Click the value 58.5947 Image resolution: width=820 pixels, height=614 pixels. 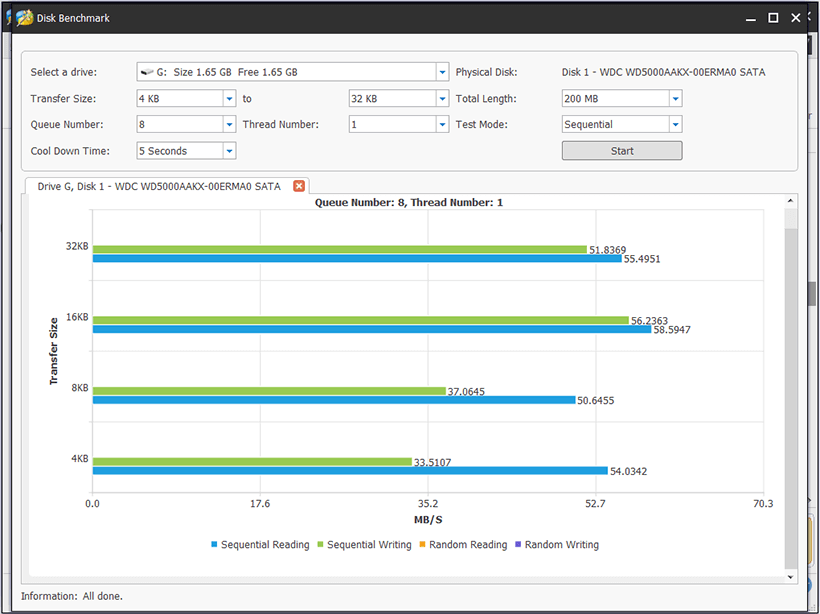click(x=671, y=329)
